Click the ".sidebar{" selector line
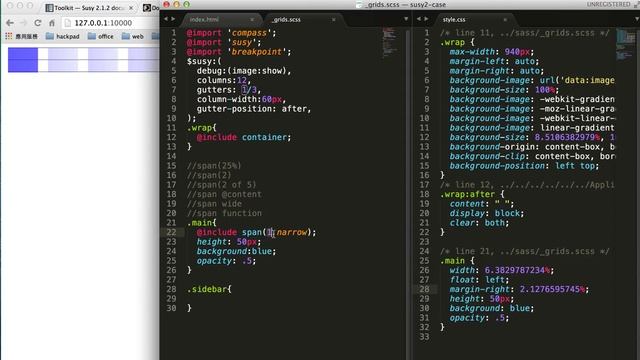 point(209,289)
